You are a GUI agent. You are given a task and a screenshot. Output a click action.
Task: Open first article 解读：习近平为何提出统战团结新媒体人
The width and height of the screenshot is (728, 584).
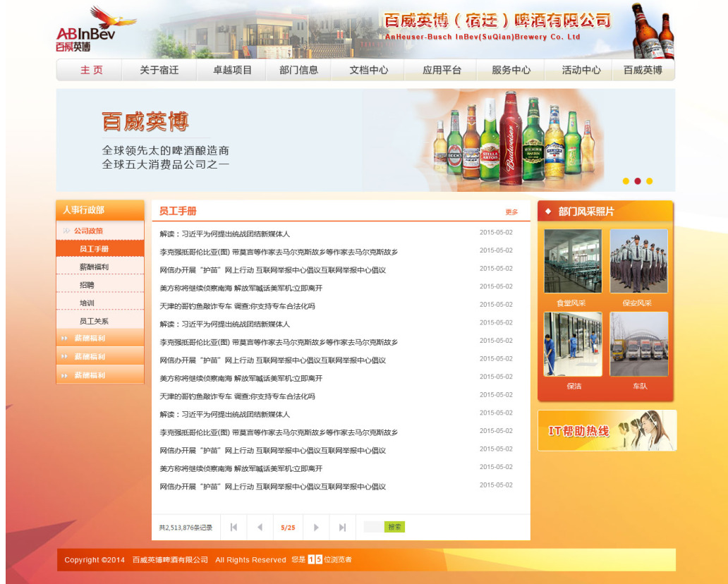225,234
